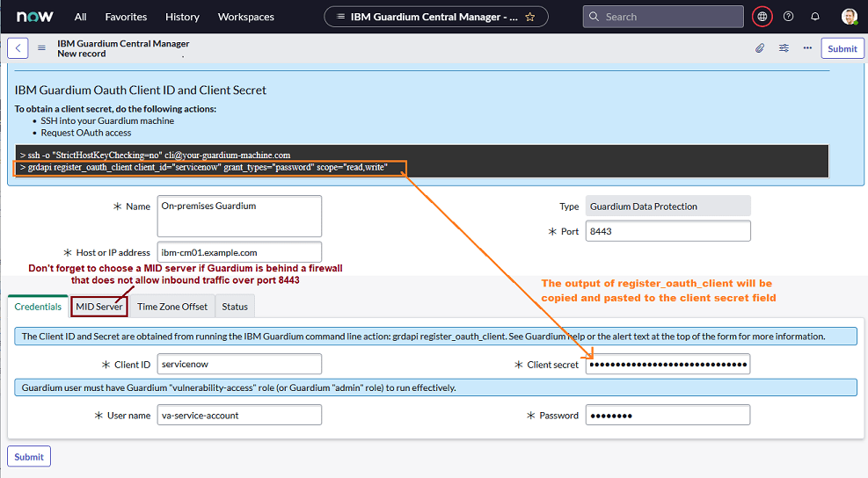Switch to the MID Server tab
This screenshot has height=478, width=868.
99,307
